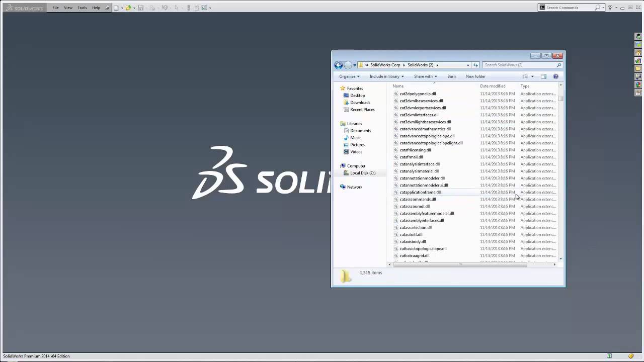Click the yellow tag icon in status bar
The image size is (644, 362).
(631, 356)
